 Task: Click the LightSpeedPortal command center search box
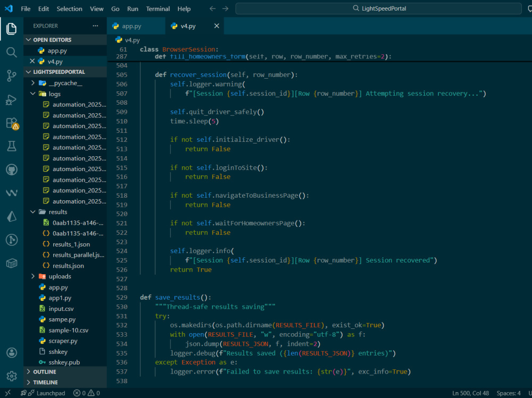378,9
